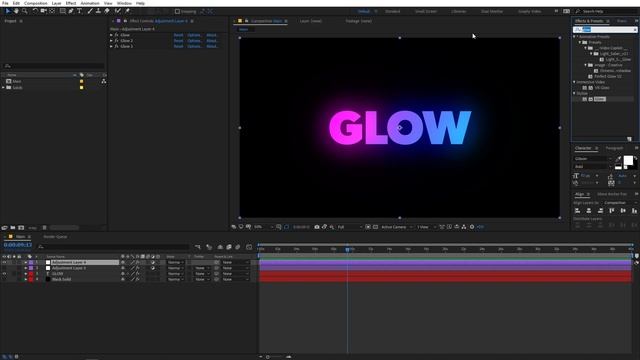Select the Puppet Pin tool
The width and height of the screenshot is (640, 360).
coord(127,11)
